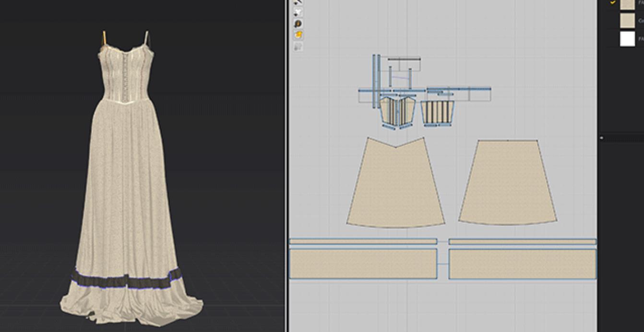Click the pen-shaped tool icon in 2D toolbar
The height and width of the screenshot is (332, 644).
[x=298, y=2]
